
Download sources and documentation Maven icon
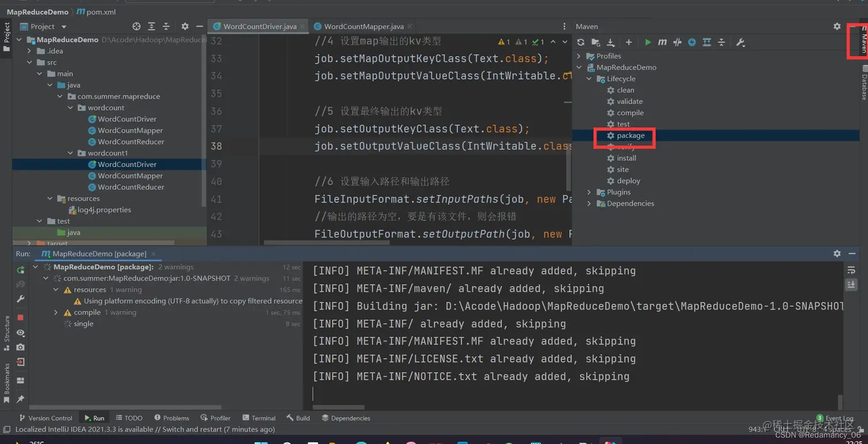[x=611, y=42]
